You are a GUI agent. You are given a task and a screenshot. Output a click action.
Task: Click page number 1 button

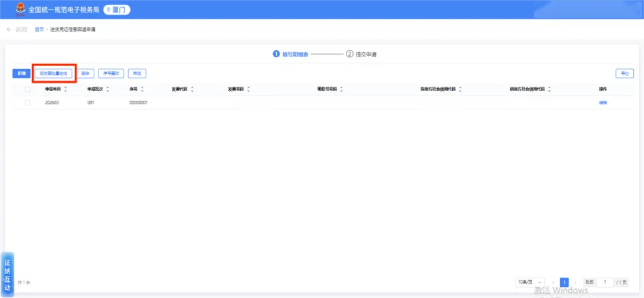pos(564,282)
